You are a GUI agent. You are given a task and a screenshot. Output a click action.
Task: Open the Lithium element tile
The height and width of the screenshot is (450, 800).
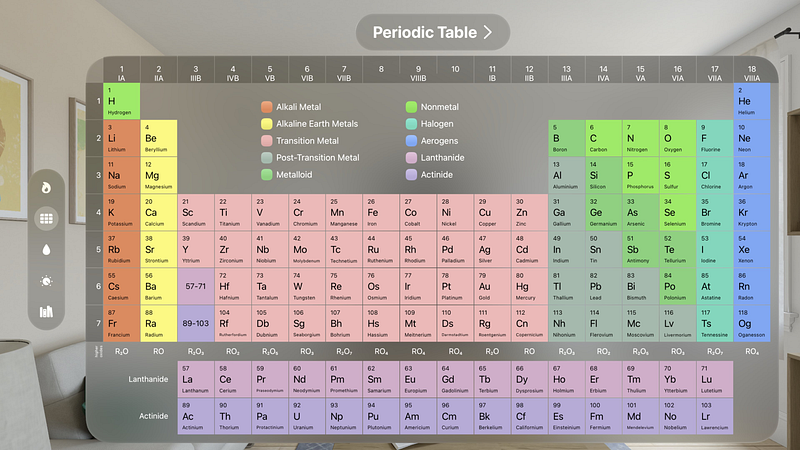click(x=121, y=138)
